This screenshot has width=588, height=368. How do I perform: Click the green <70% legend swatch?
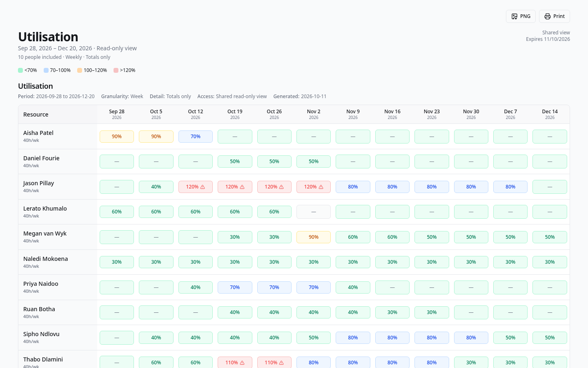click(20, 70)
